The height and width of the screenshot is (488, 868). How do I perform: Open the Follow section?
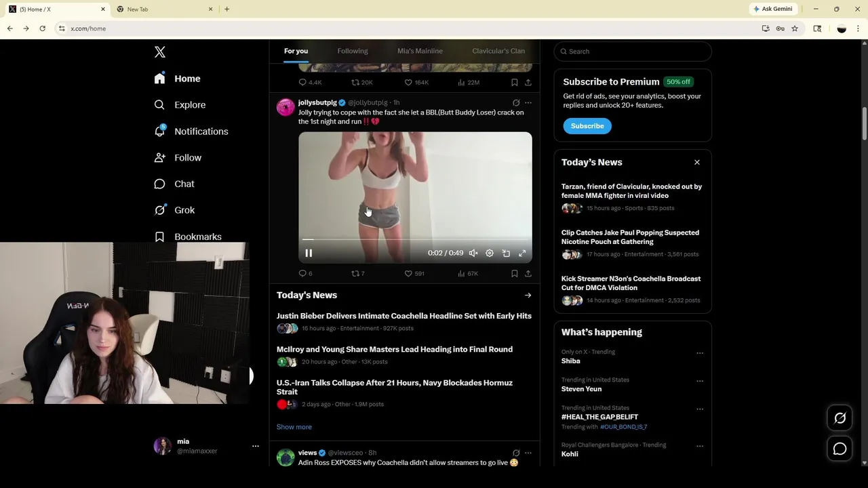(178, 158)
